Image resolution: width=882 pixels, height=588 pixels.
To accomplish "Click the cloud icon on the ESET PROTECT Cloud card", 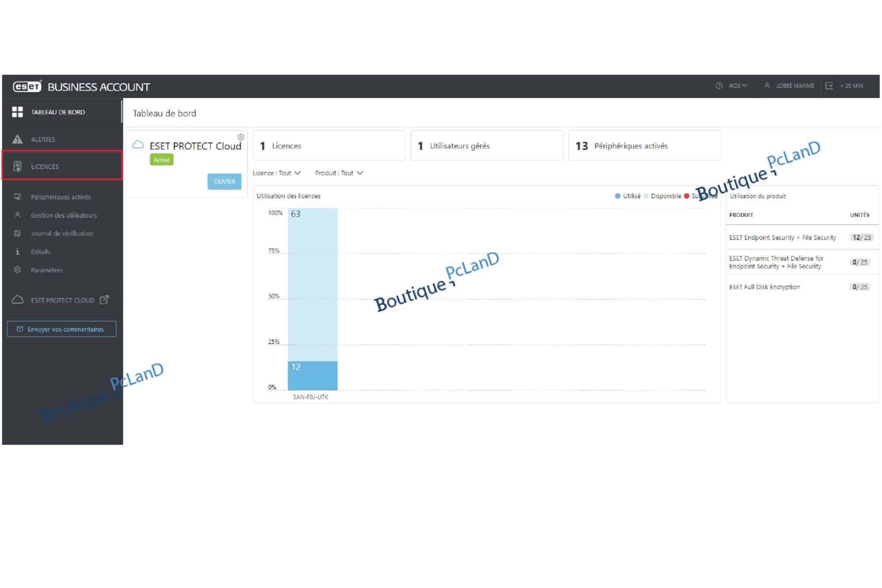I will point(138,145).
